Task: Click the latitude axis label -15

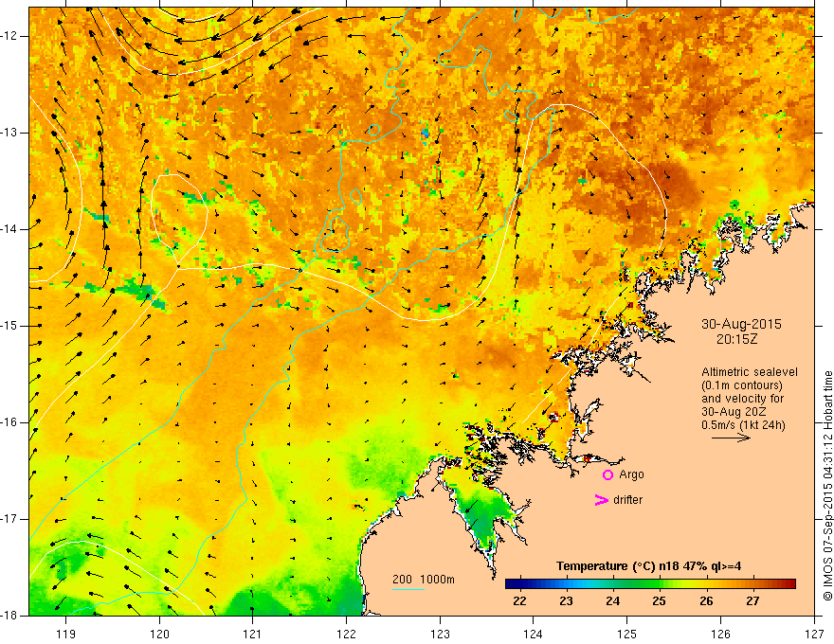Action: 9,326
